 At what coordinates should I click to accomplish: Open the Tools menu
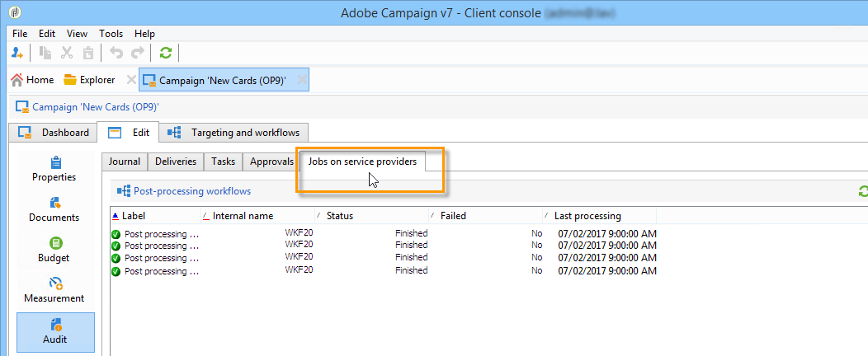pos(111,34)
